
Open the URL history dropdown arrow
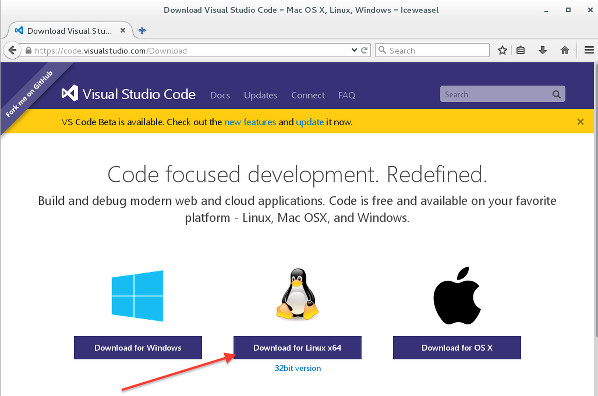354,50
